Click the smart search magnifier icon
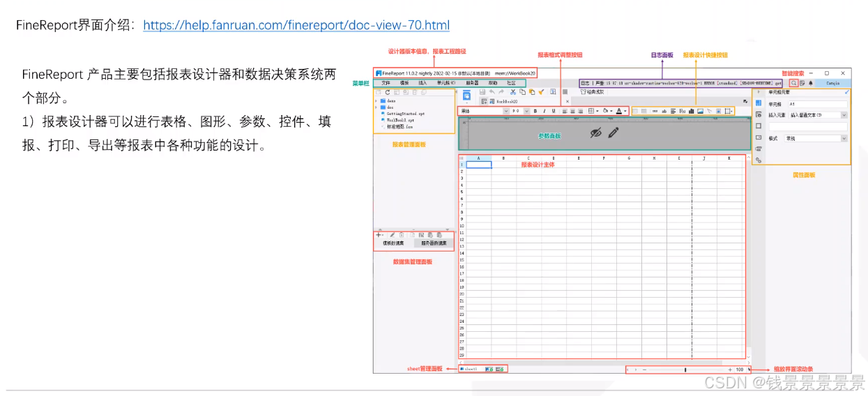 [x=793, y=83]
